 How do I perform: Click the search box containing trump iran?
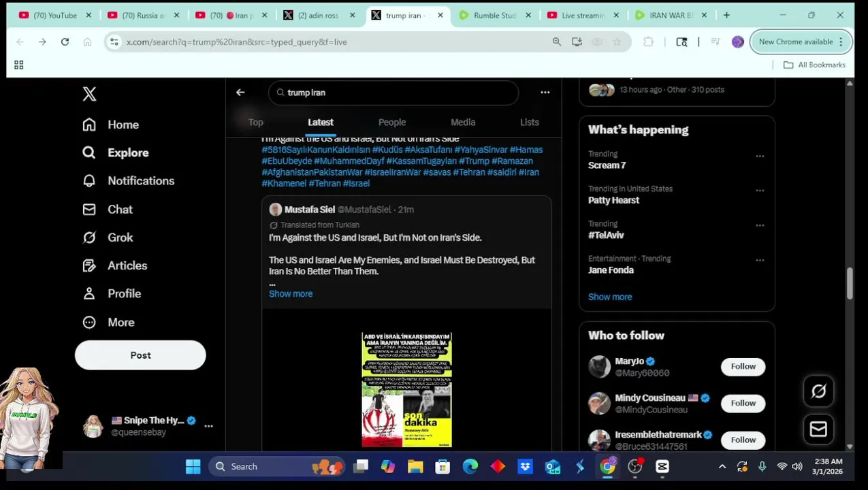(x=393, y=93)
